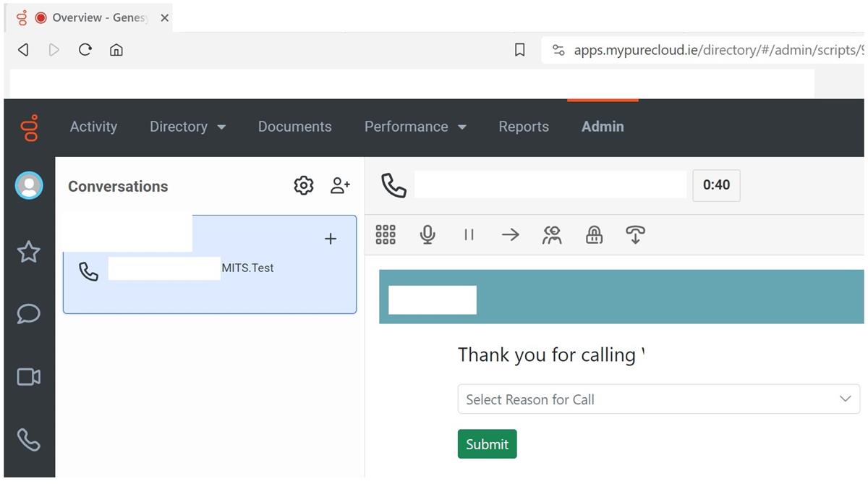Open conversation settings gear
This screenshot has width=868, height=484.
point(304,186)
